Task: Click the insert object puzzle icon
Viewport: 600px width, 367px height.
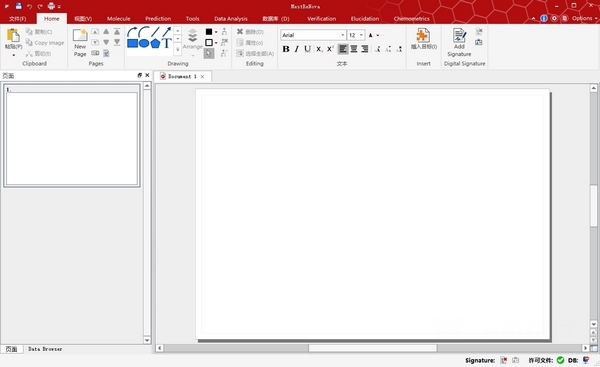Action: 423,35
